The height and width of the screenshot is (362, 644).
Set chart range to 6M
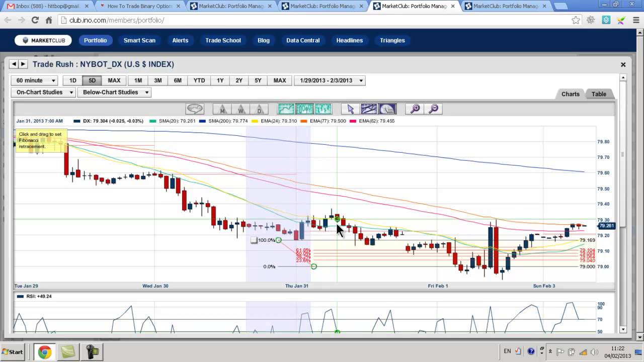point(178,80)
